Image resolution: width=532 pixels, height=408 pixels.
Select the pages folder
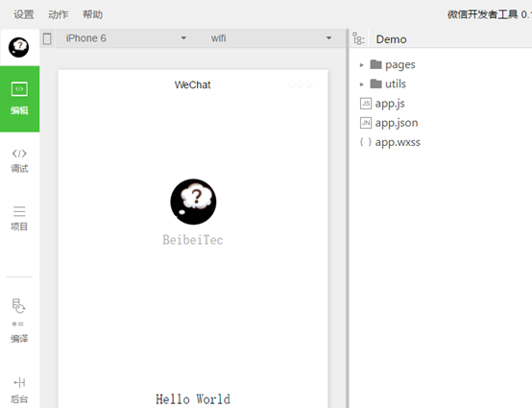393,64
